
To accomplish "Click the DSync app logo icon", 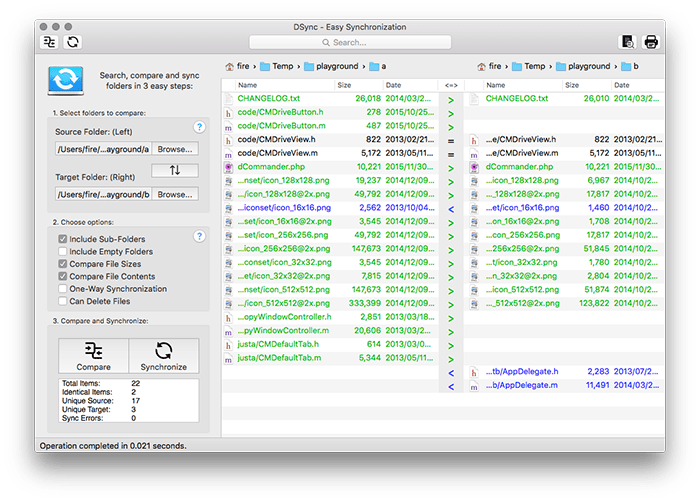I will (66, 80).
